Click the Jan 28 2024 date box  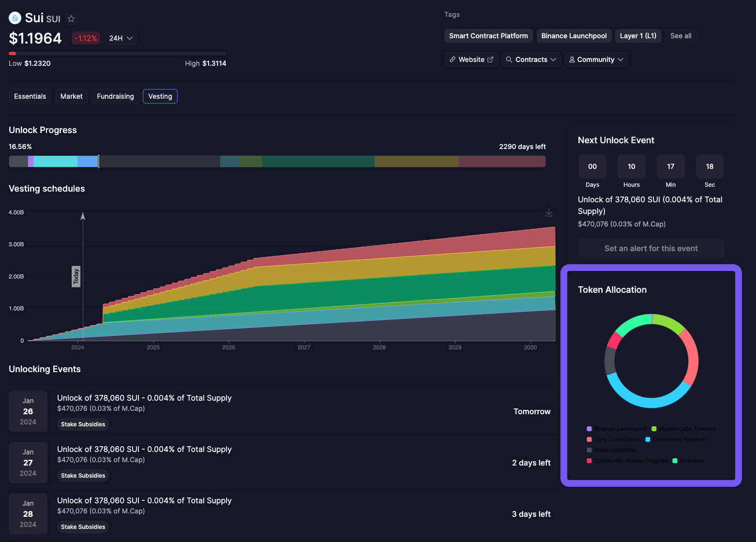[28, 514]
